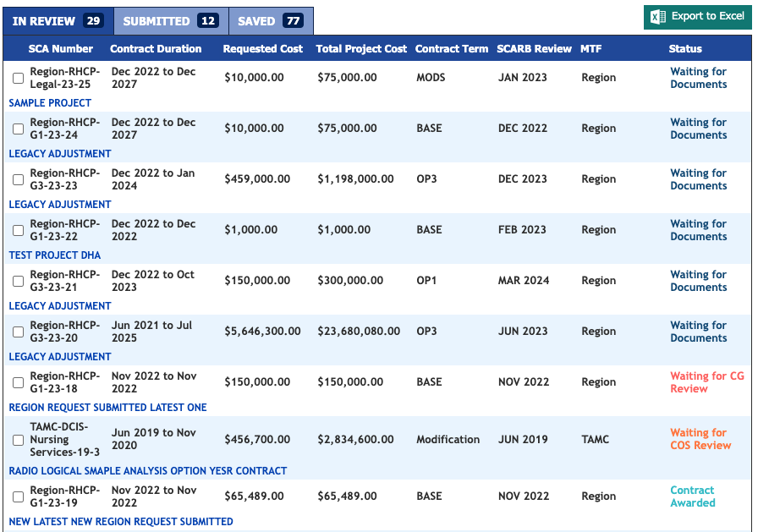Click the Modification contract term cell
The image size is (758, 532).
tap(448, 439)
